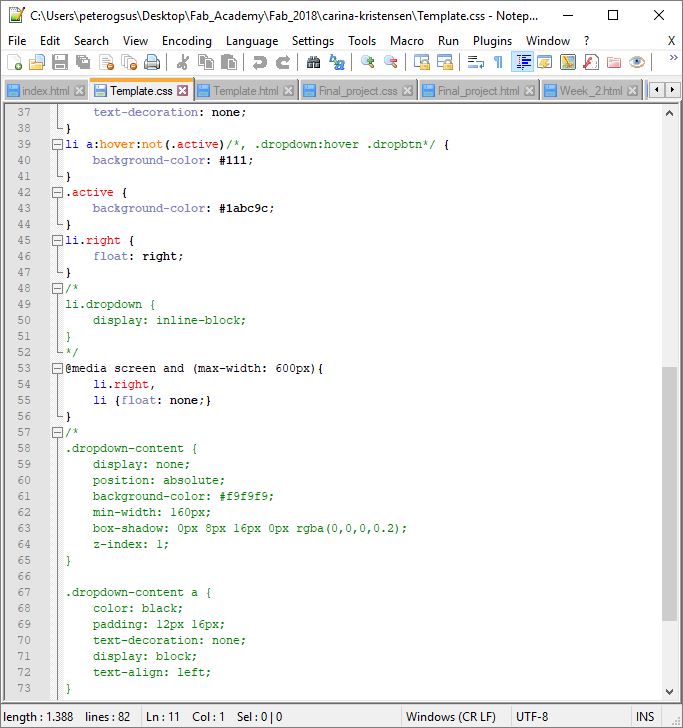
Task: Paste from clipboard toolbar icon
Action: tap(228, 62)
